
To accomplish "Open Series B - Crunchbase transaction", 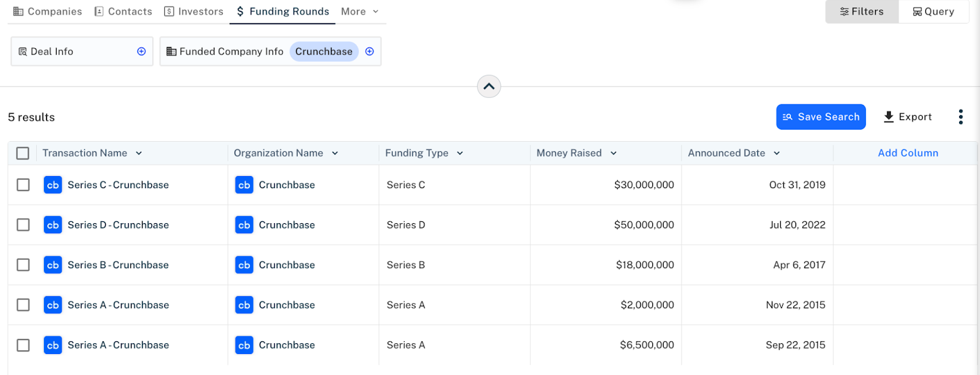I will click(118, 265).
